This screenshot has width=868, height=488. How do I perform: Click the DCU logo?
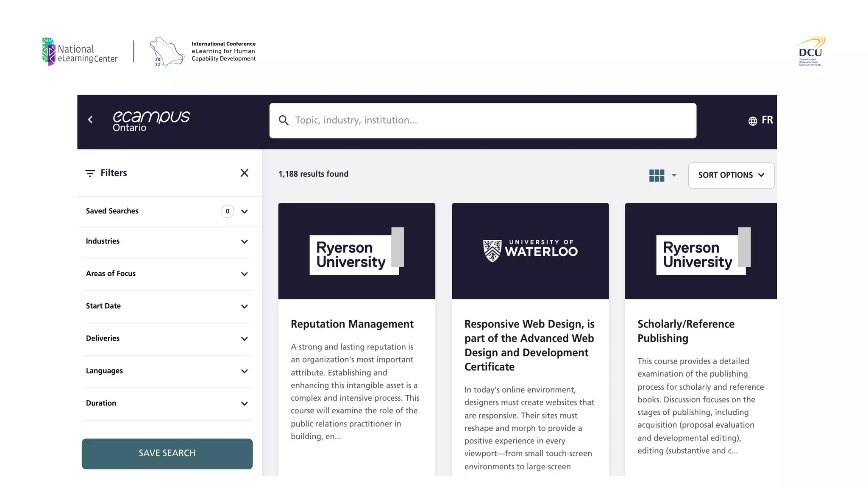click(x=810, y=51)
